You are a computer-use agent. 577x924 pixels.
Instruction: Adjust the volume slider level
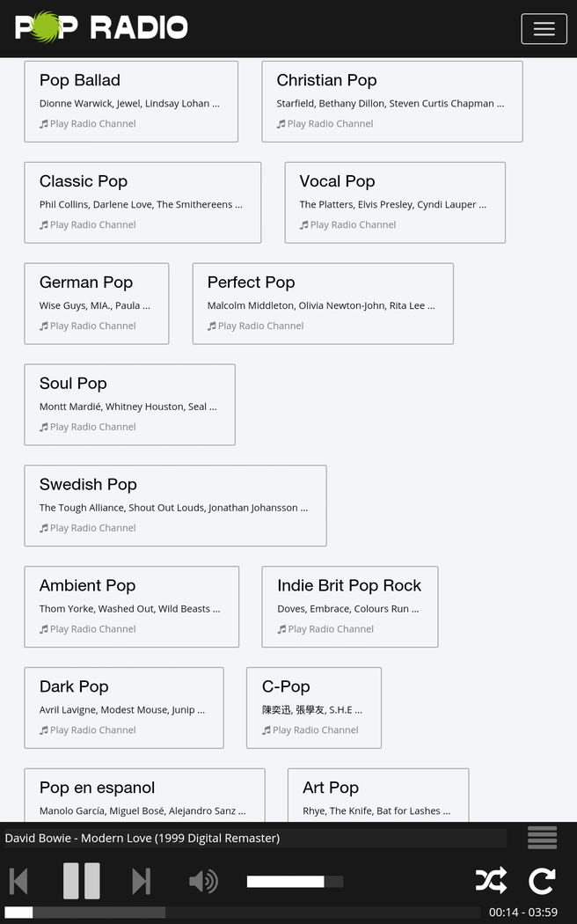(x=295, y=882)
